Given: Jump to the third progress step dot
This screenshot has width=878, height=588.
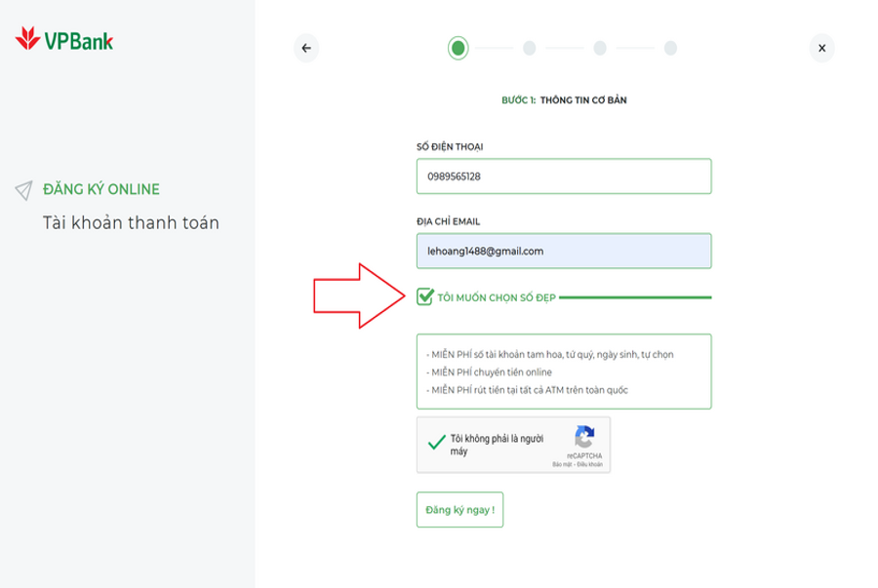Looking at the screenshot, I should 600,48.
